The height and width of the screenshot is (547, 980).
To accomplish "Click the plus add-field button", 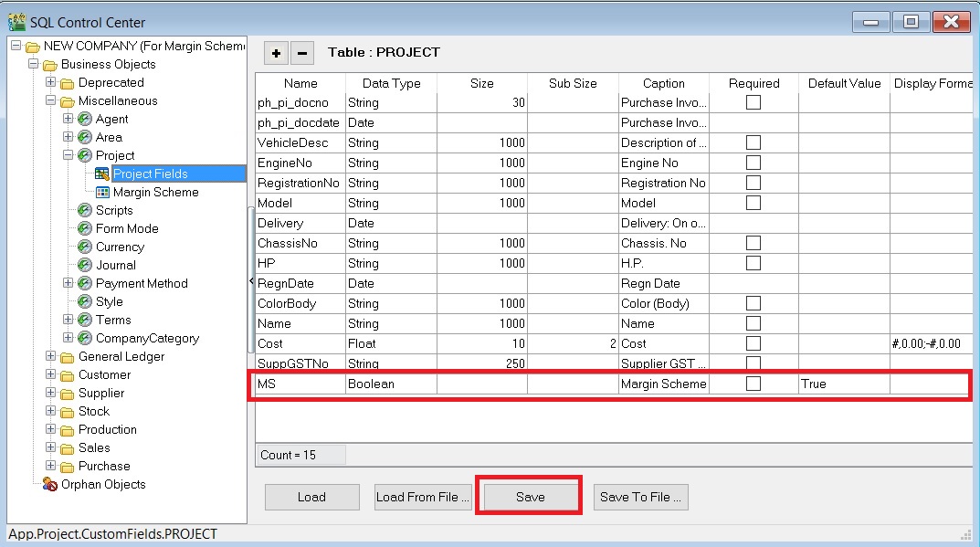I will click(x=276, y=53).
